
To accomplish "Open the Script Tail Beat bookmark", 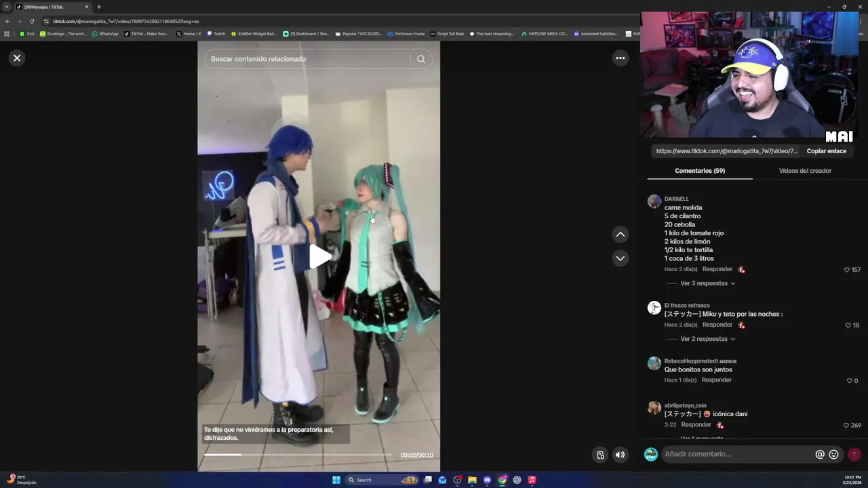I will (x=447, y=34).
